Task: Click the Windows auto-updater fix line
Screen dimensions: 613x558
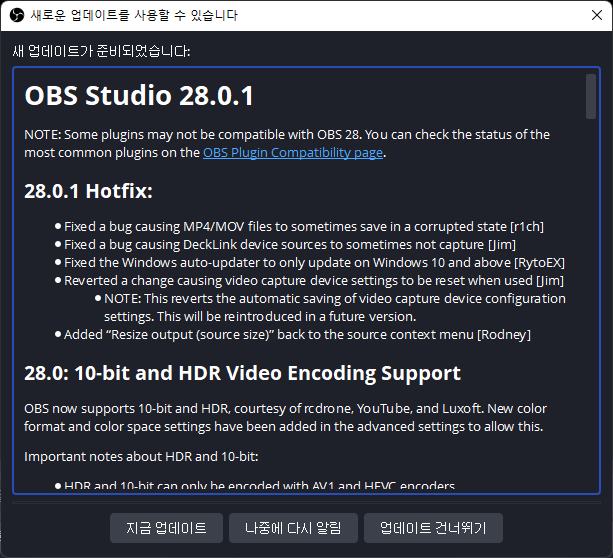Action: click(314, 263)
